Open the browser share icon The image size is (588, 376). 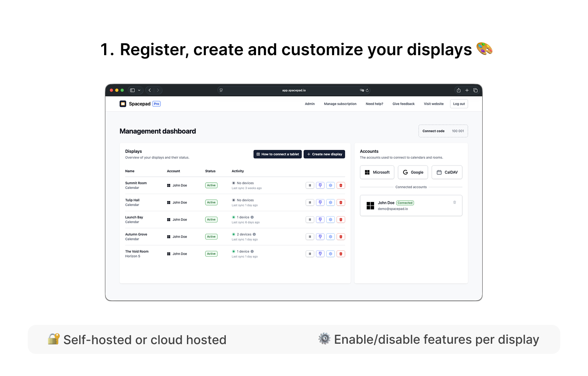click(x=459, y=90)
